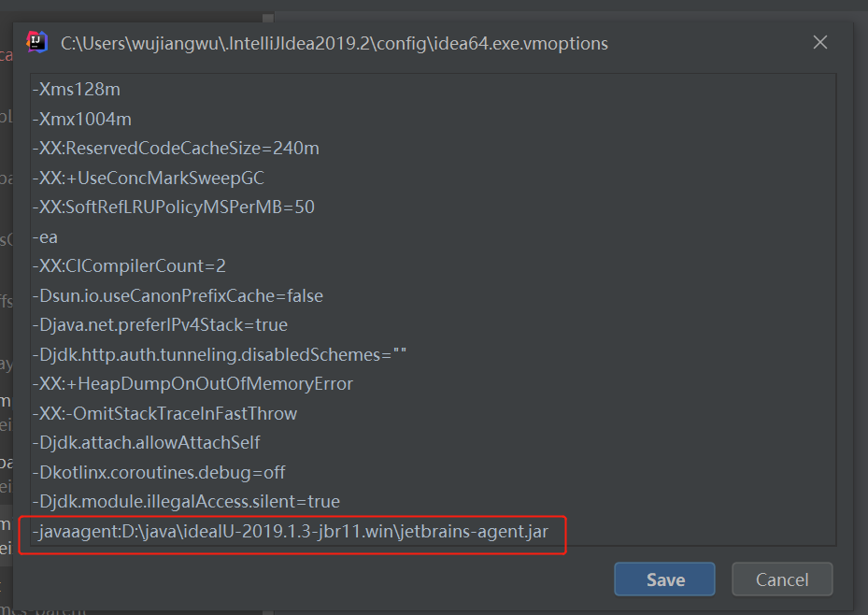Click the Cancel button
Viewport: 868px width, 615px height.
click(782, 579)
